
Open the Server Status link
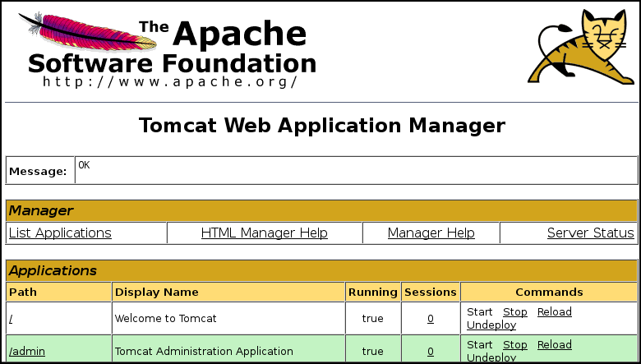click(x=591, y=233)
